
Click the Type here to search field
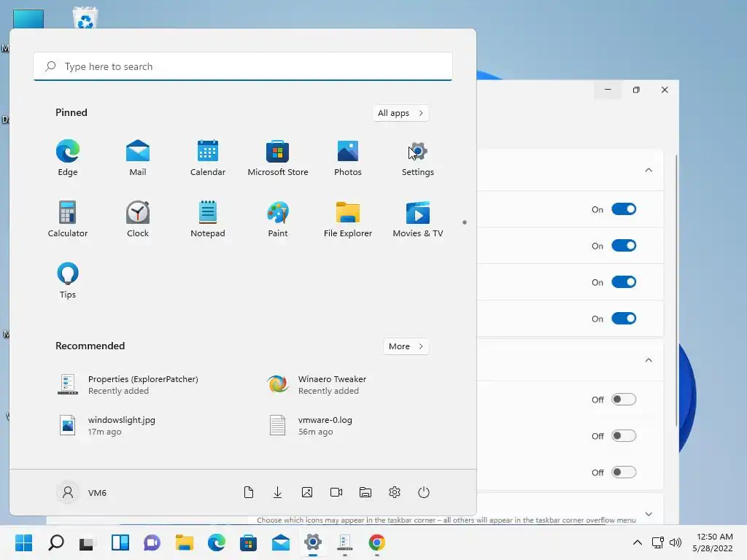(x=243, y=66)
